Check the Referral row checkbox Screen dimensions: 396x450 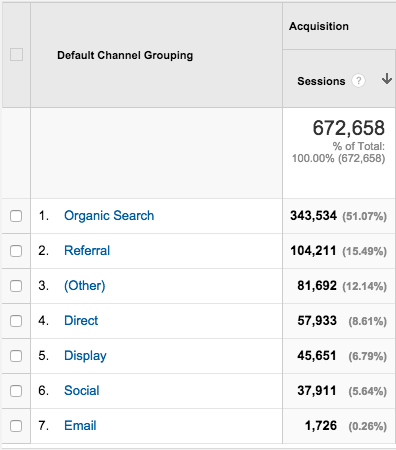(16, 251)
